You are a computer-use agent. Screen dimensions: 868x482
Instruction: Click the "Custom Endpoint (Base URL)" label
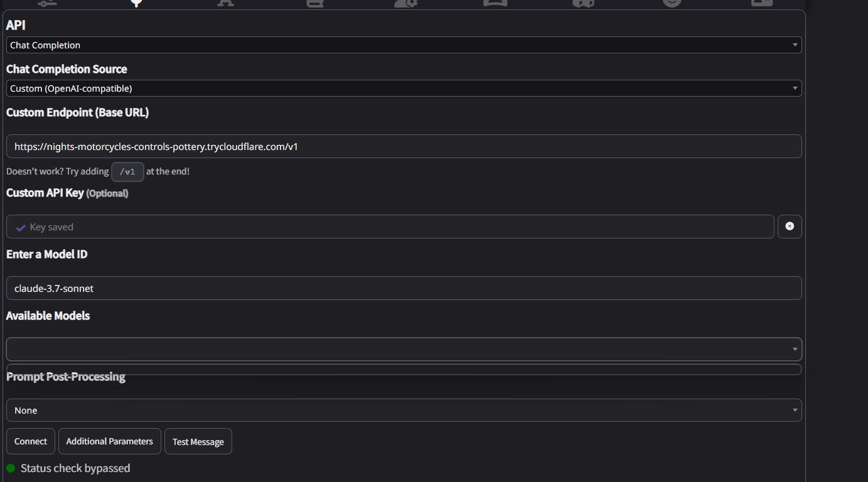77,112
